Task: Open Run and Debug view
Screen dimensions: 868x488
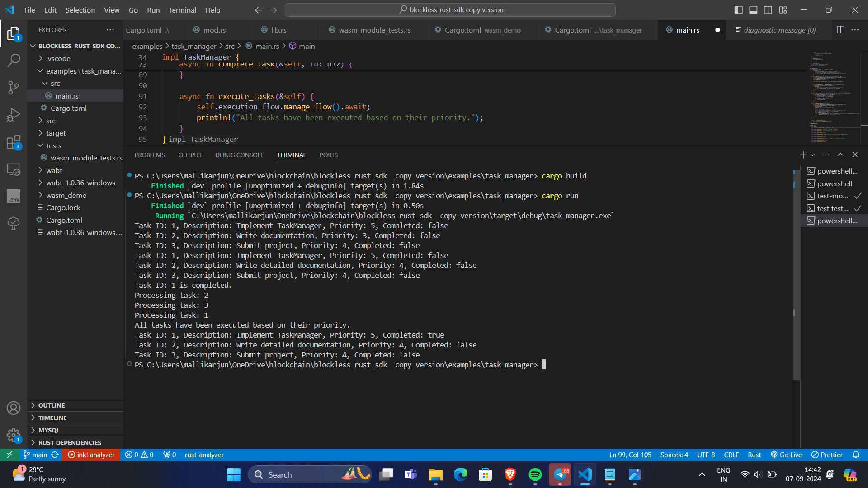Action: click(x=14, y=115)
